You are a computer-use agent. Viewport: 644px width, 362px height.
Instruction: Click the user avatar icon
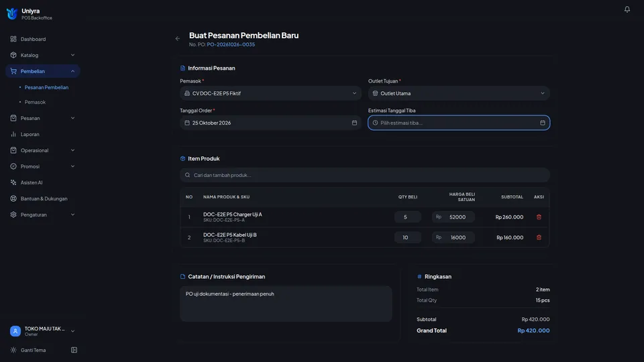[x=15, y=331]
